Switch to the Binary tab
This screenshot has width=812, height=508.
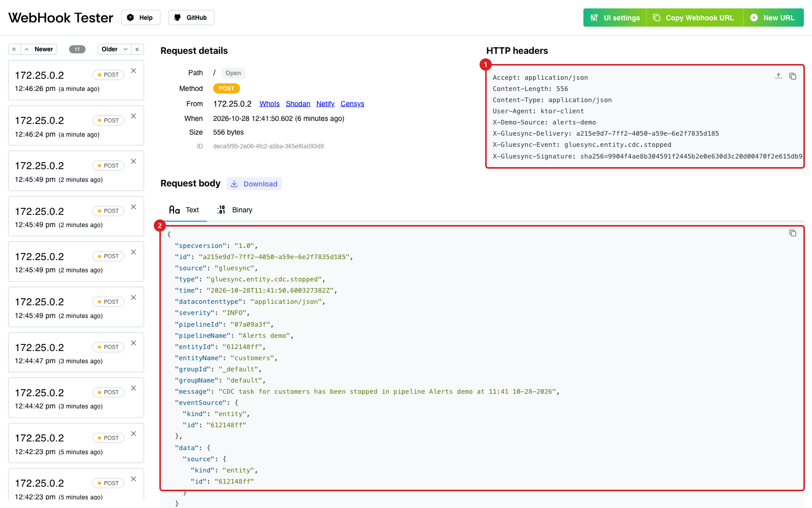[x=235, y=210]
